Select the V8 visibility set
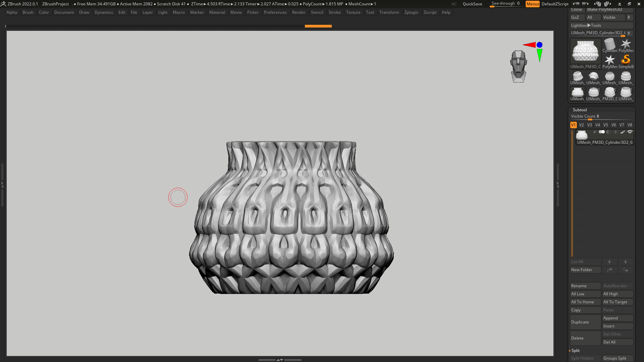This screenshot has width=644, height=362. 630,125
